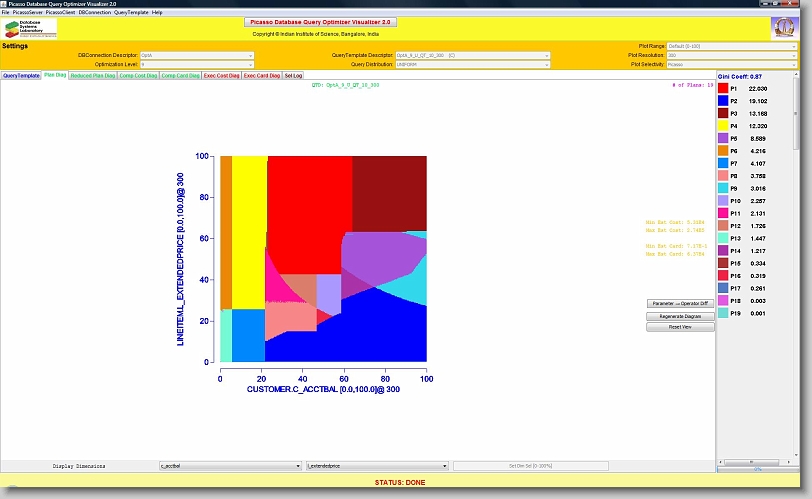Click the institute emblem icon at top right

[x=784, y=28]
